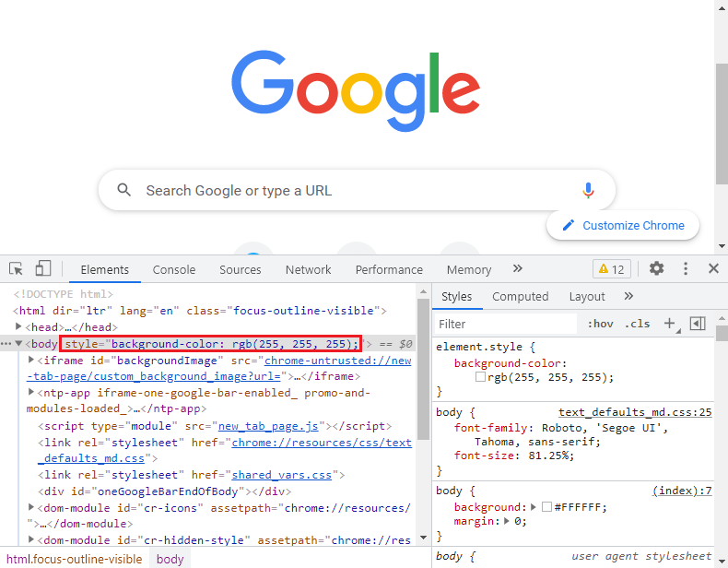Select the oneGoogleBarEndOfBody div line
728x568 pixels.
click(x=164, y=491)
